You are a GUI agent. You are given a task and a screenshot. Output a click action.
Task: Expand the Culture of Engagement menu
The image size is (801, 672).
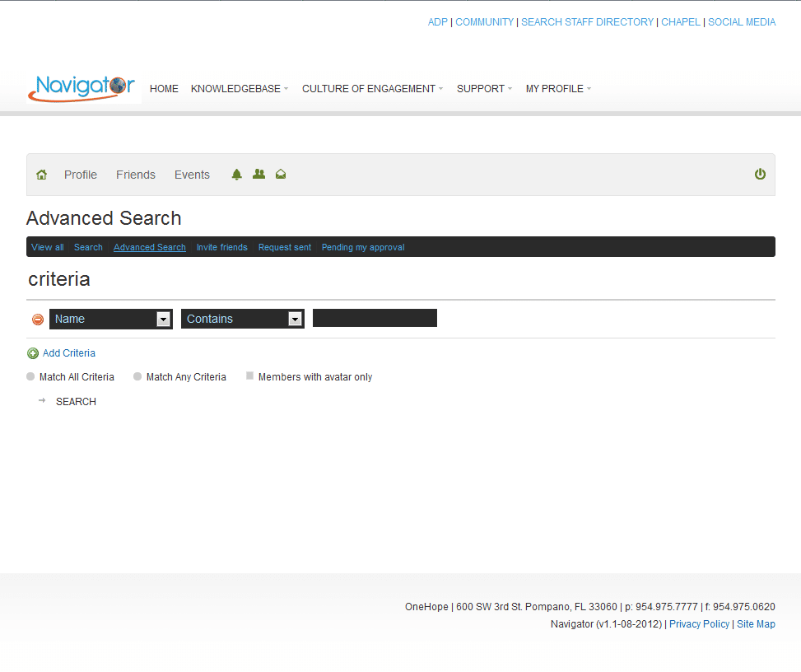372,89
